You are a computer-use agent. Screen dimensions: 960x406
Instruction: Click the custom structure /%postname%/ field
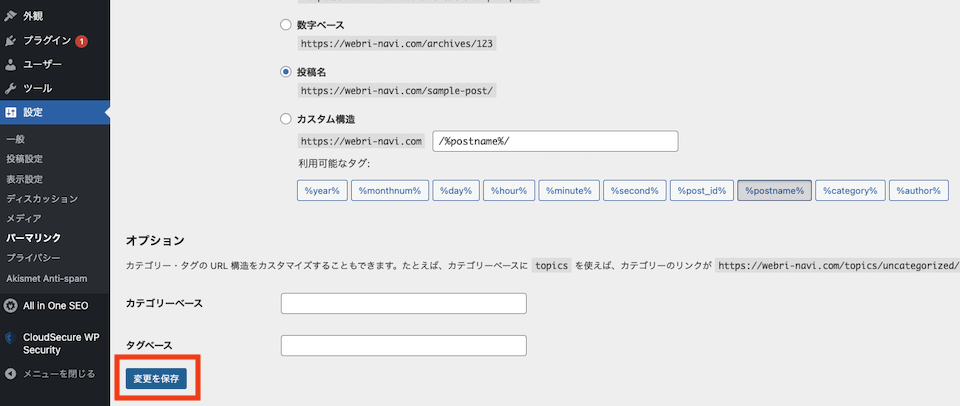tap(555, 141)
